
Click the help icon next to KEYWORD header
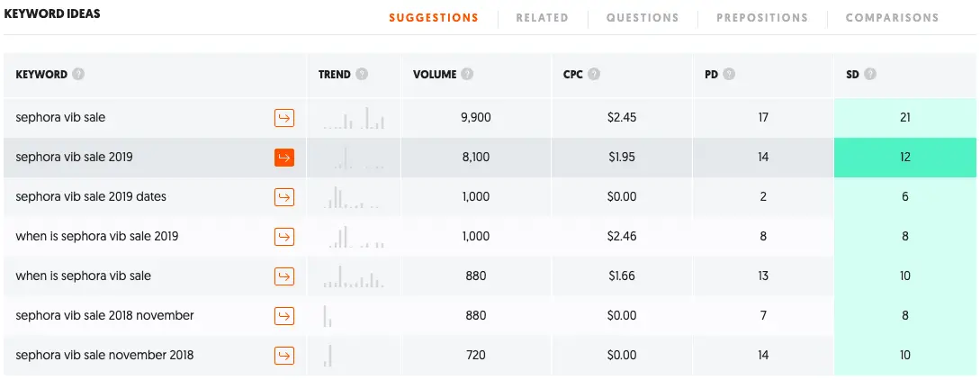(x=78, y=75)
